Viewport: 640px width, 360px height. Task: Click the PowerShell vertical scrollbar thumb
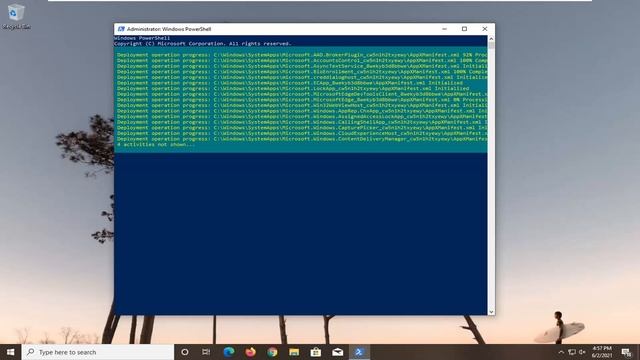click(491, 45)
